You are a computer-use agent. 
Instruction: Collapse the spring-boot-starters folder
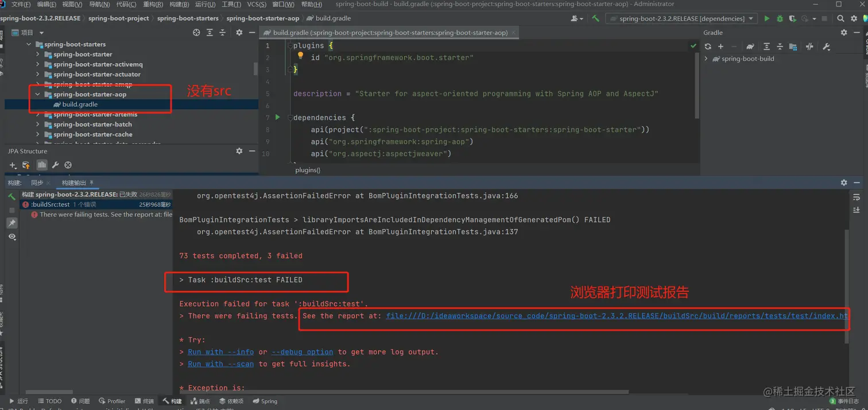coord(29,44)
